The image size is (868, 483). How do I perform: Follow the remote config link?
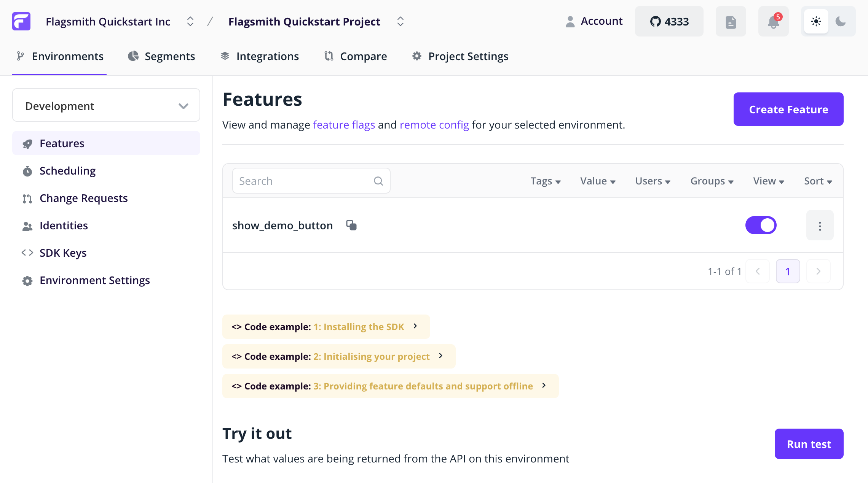pyautogui.click(x=434, y=125)
